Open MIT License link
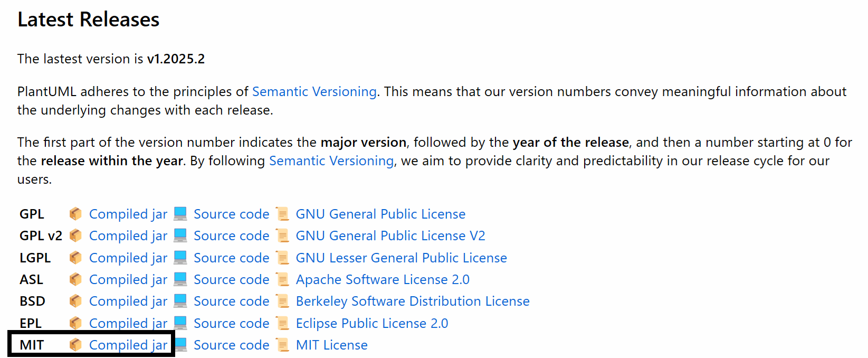The image size is (868, 358). (332, 345)
